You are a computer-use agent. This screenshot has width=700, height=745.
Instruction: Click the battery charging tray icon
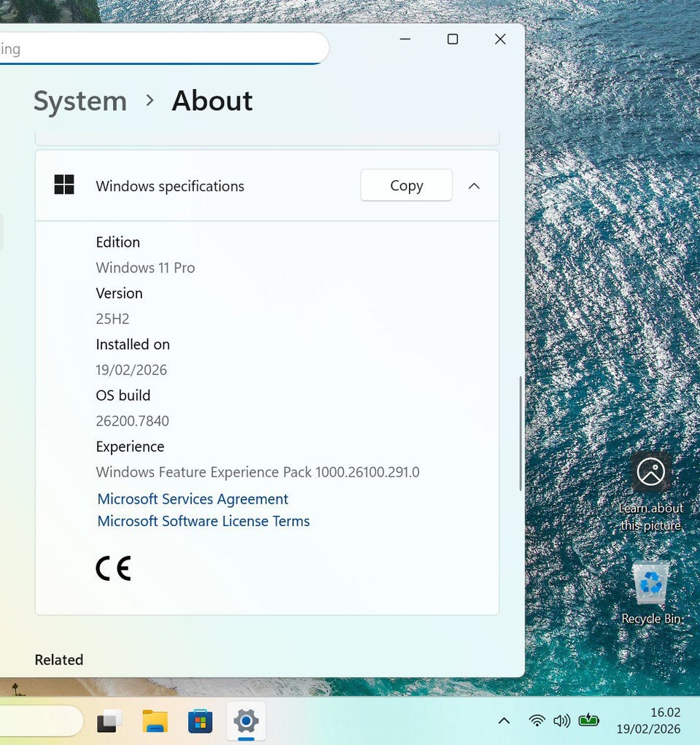click(x=588, y=721)
